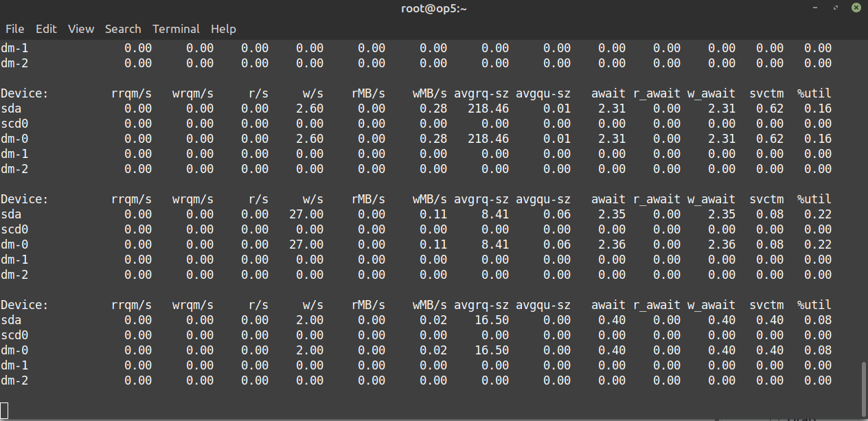Click the 0.16 %util value for sda

(x=818, y=109)
